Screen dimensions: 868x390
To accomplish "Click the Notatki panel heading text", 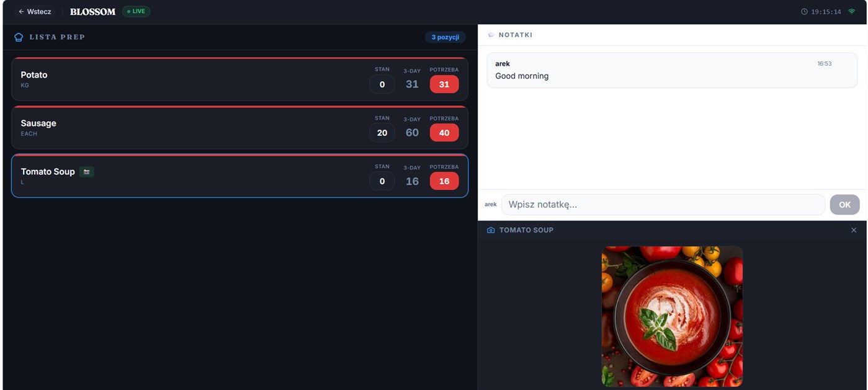I will coord(516,35).
